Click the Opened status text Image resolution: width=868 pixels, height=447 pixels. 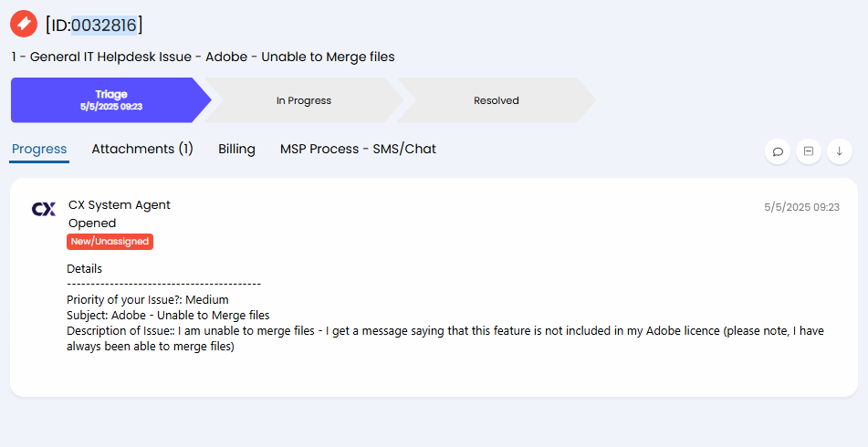tap(92, 223)
